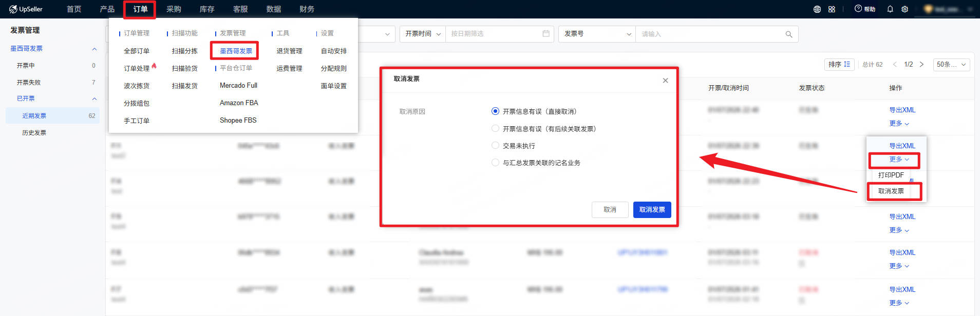Click 导出XML in the first row
The width and height of the screenshot is (980, 316).
pos(902,110)
